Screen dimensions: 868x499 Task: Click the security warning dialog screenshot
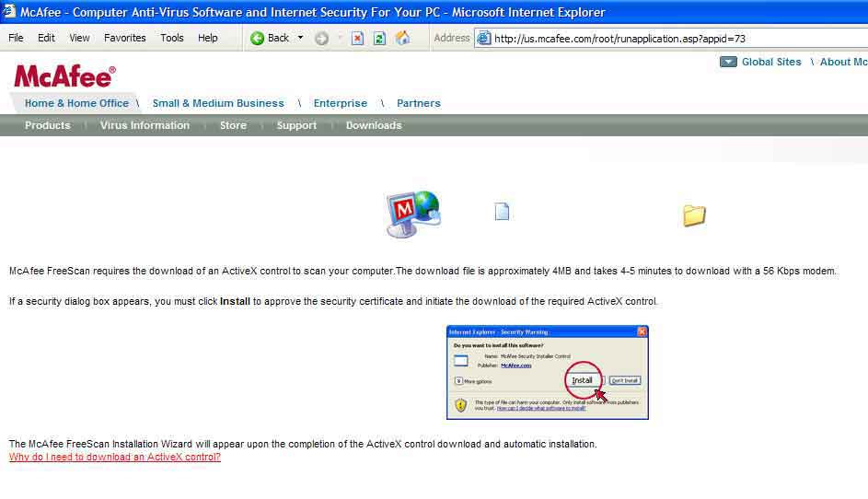click(x=548, y=373)
